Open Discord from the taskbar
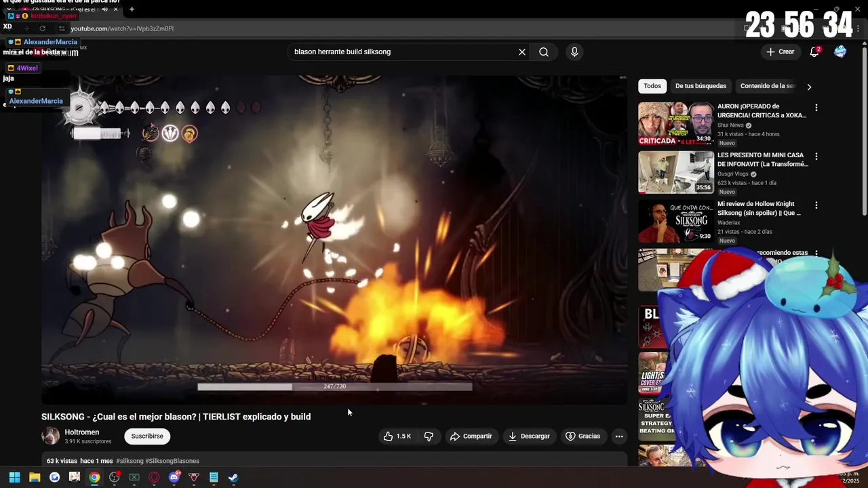This screenshot has height=488, width=868. (x=174, y=477)
